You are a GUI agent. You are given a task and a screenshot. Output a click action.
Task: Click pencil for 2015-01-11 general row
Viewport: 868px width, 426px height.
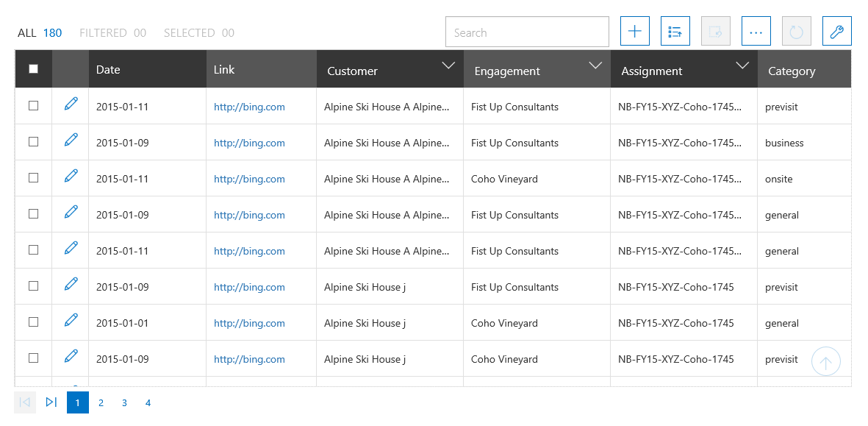click(71, 248)
